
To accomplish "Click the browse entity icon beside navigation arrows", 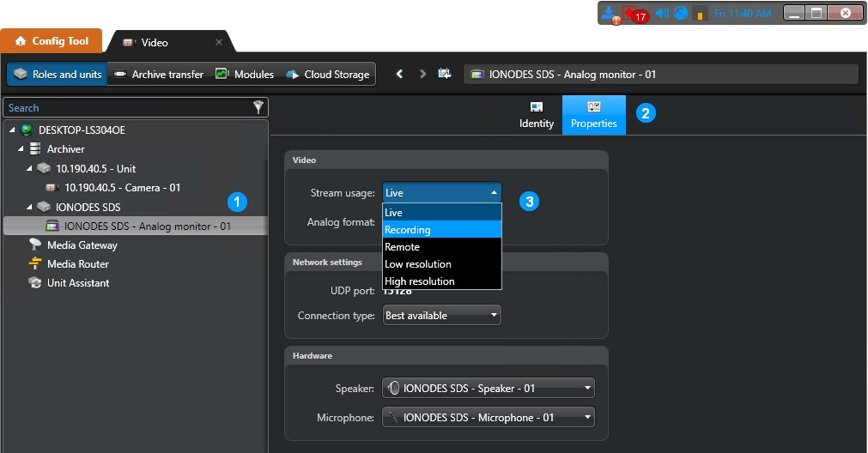I will click(x=445, y=74).
